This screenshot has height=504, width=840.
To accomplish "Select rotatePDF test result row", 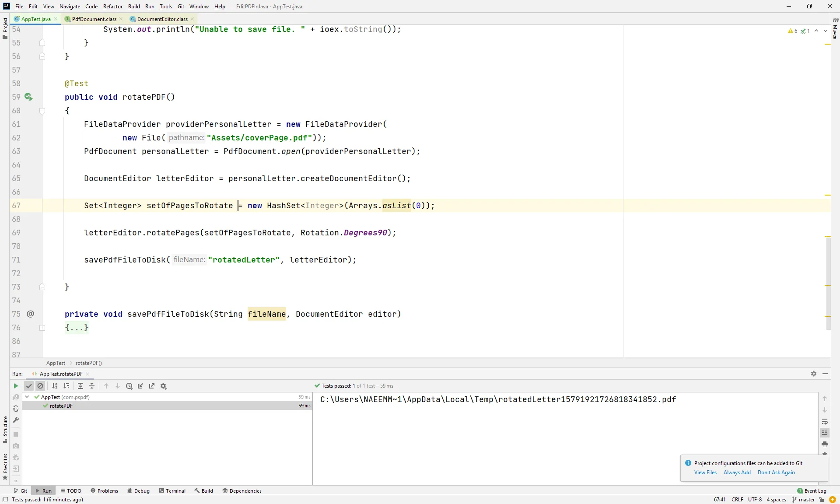I will click(167, 406).
